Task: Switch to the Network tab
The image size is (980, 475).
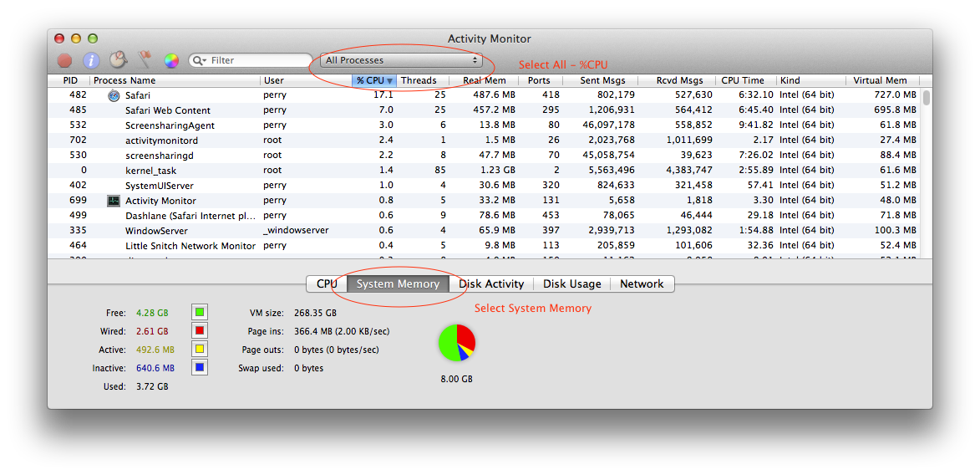Action: tap(642, 284)
